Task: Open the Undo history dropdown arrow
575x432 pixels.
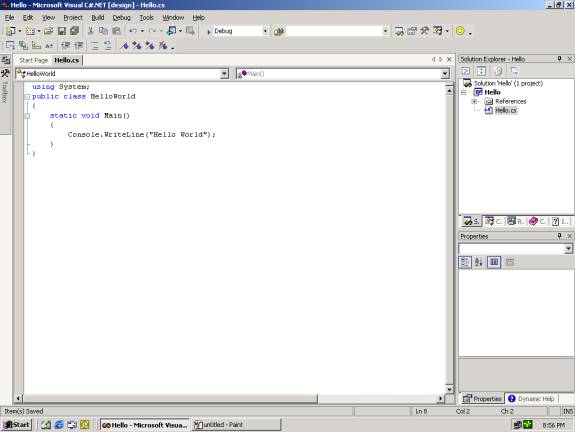Action: (142, 31)
